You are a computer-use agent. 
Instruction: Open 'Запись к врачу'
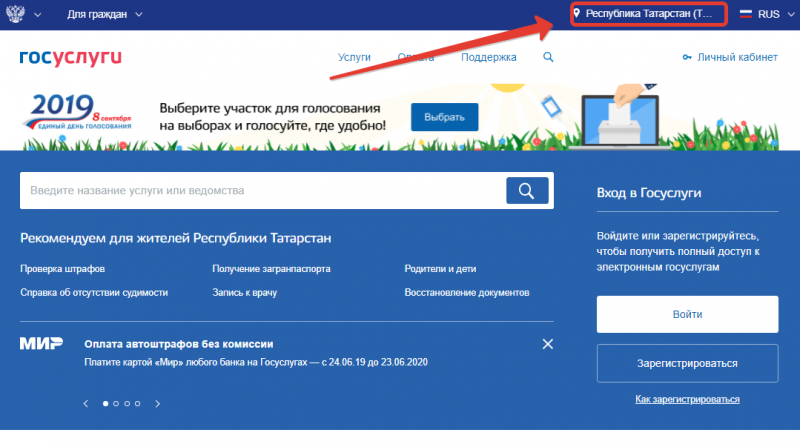[x=244, y=292]
